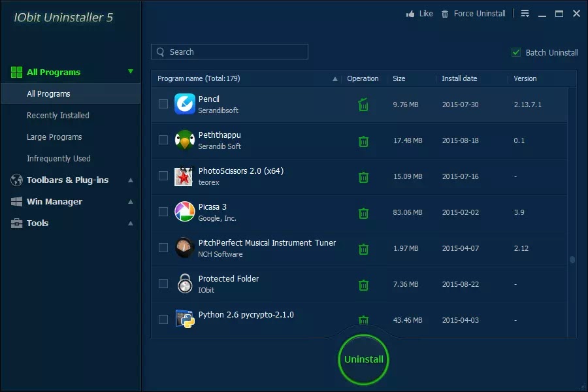Screen dimensions: 588x392
Task: Click the Force Uninstall trash icon
Action: coord(445,14)
